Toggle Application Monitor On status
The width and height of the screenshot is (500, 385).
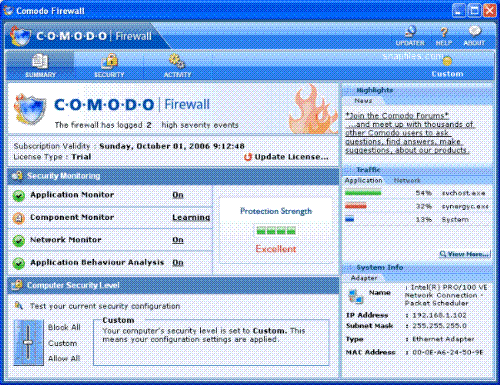(178, 195)
